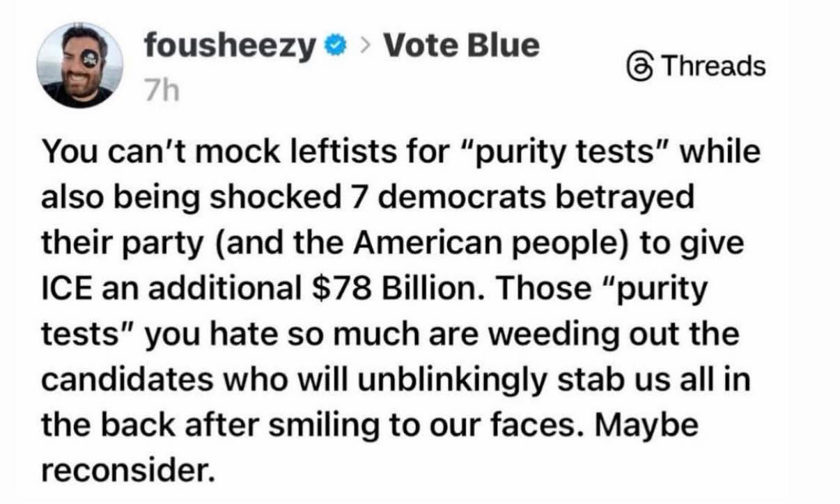This screenshot has width=840, height=504.
Task: Click the Threads wordmark text
Action: [x=712, y=67]
